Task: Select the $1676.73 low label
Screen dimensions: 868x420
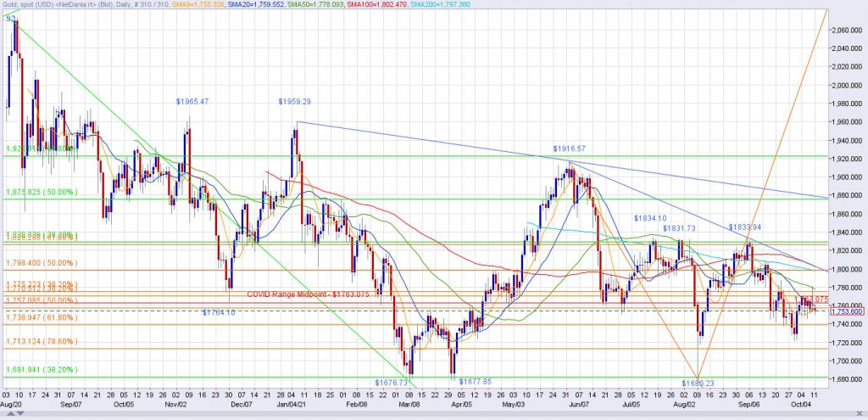Action: point(392,383)
